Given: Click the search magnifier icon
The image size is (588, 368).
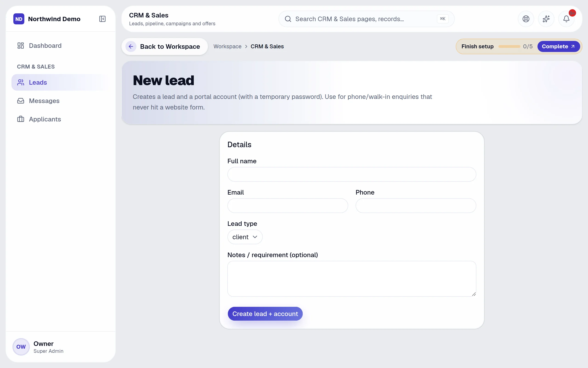Looking at the screenshot, I should [x=288, y=19].
